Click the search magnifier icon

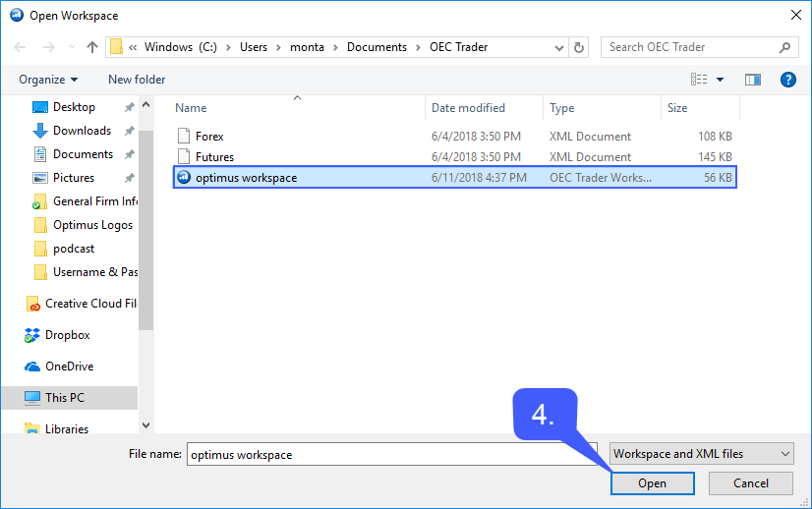coord(784,47)
